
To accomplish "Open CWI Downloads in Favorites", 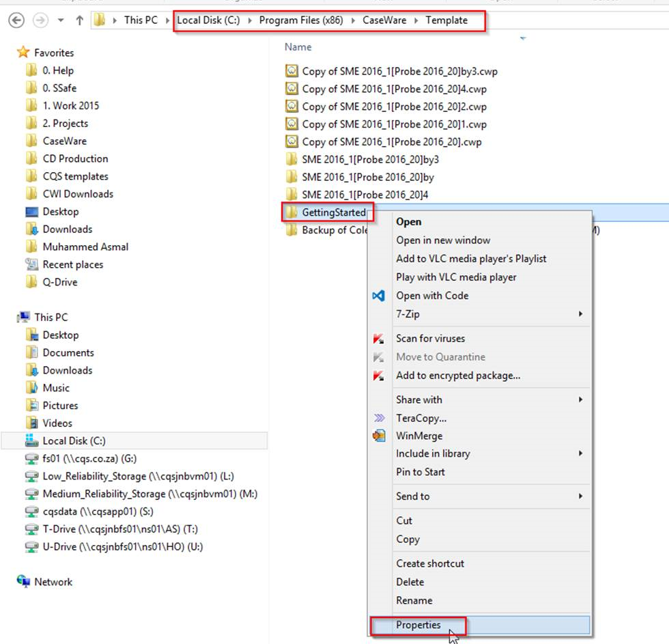I will click(x=78, y=194).
